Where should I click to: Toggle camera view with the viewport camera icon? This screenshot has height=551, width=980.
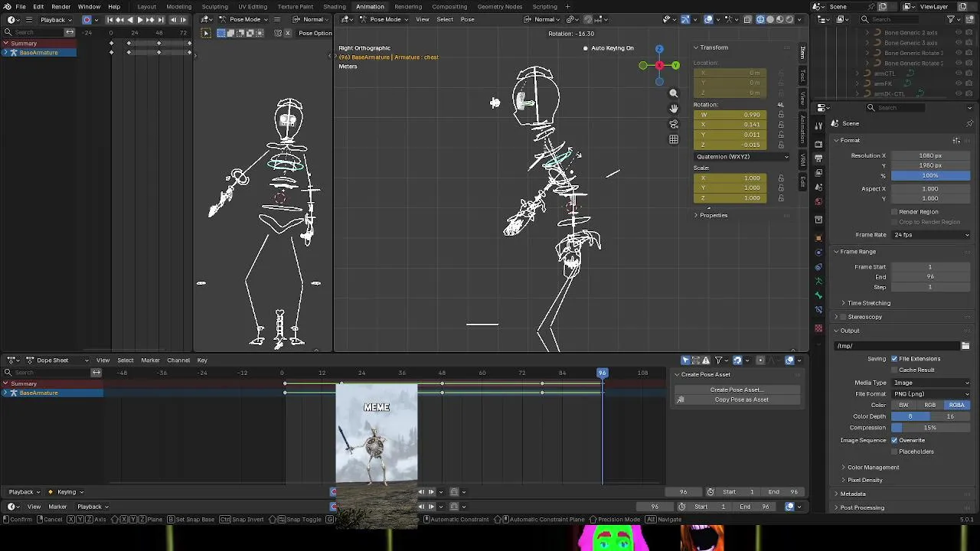coord(674,124)
